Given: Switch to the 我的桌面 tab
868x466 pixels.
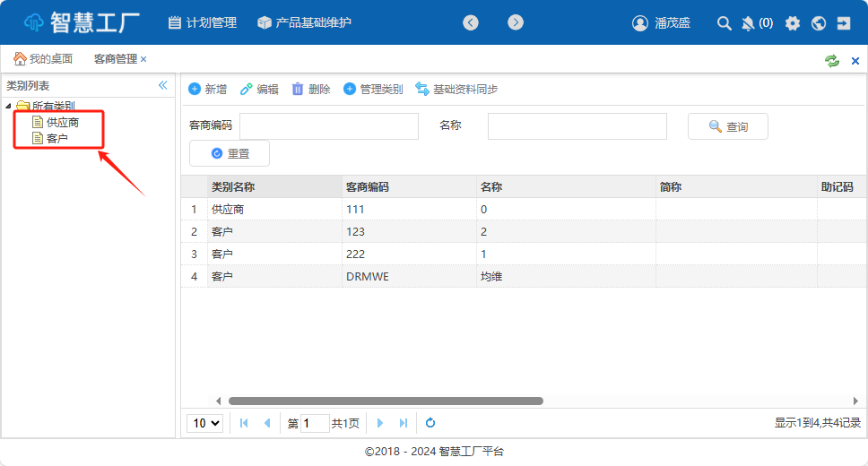Looking at the screenshot, I should (43, 59).
